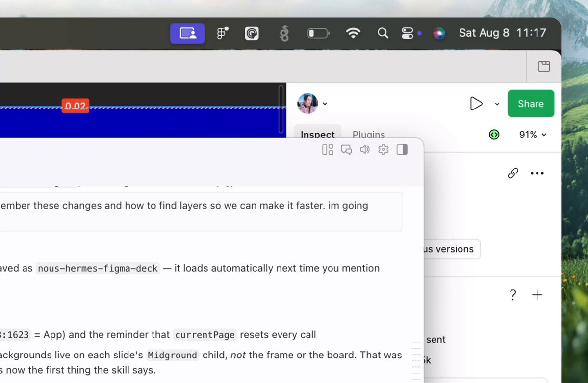The image size is (588, 383).
Task: Open the presentation options chevron beside play
Action: point(497,104)
